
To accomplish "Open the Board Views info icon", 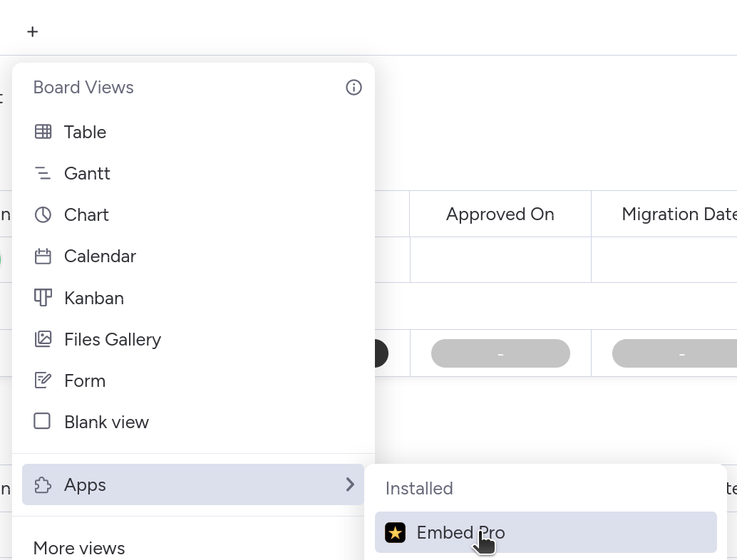I will [354, 88].
